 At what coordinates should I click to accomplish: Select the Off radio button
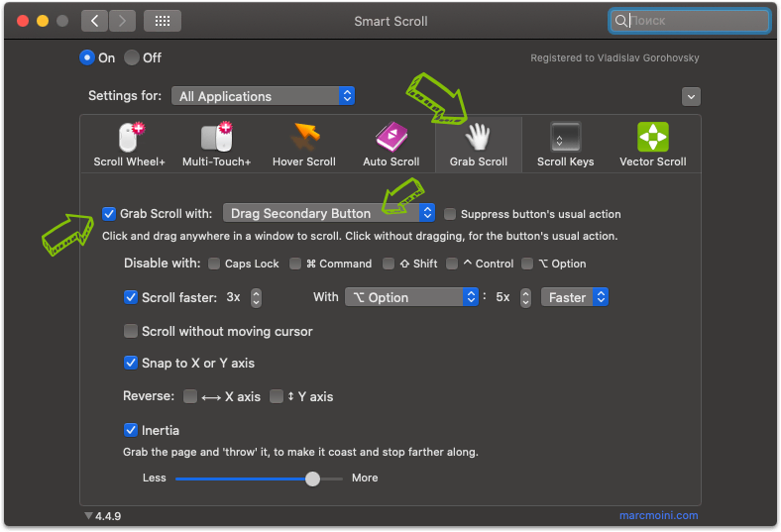pyautogui.click(x=132, y=57)
